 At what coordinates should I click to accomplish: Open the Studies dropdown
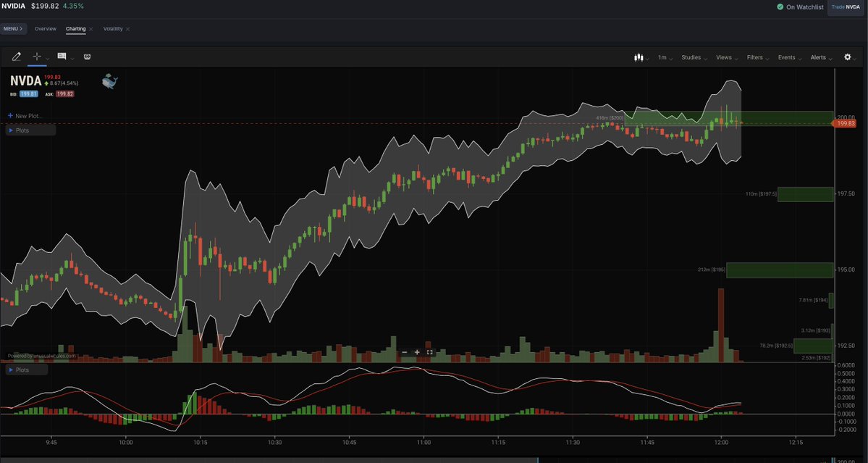693,57
